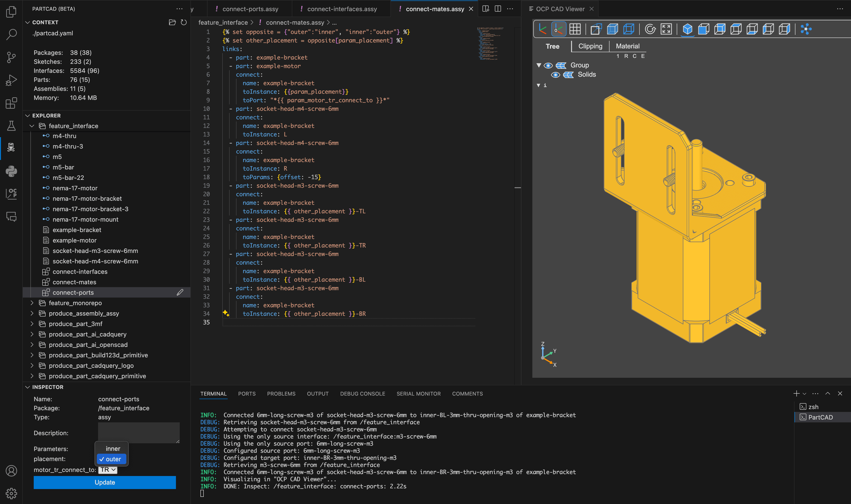The height and width of the screenshot is (504, 851).
Task: Open the Material tab in viewer
Action: (x=627, y=47)
